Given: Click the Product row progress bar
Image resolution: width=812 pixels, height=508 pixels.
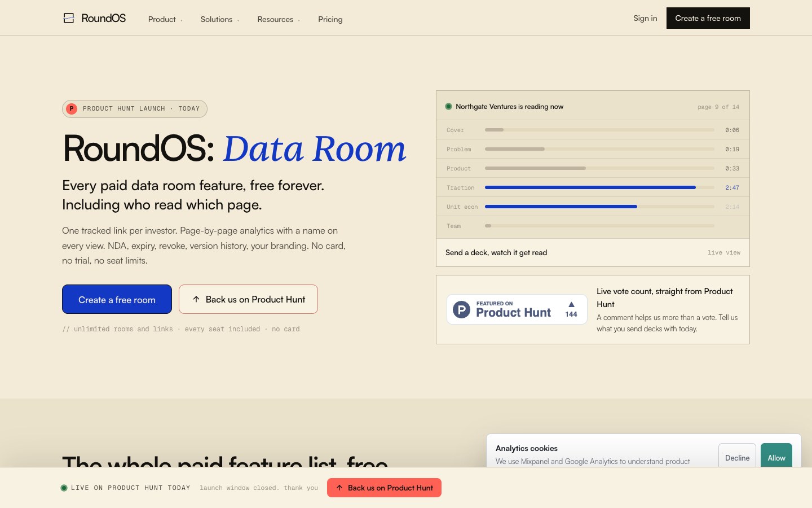Looking at the screenshot, I should click(x=599, y=168).
